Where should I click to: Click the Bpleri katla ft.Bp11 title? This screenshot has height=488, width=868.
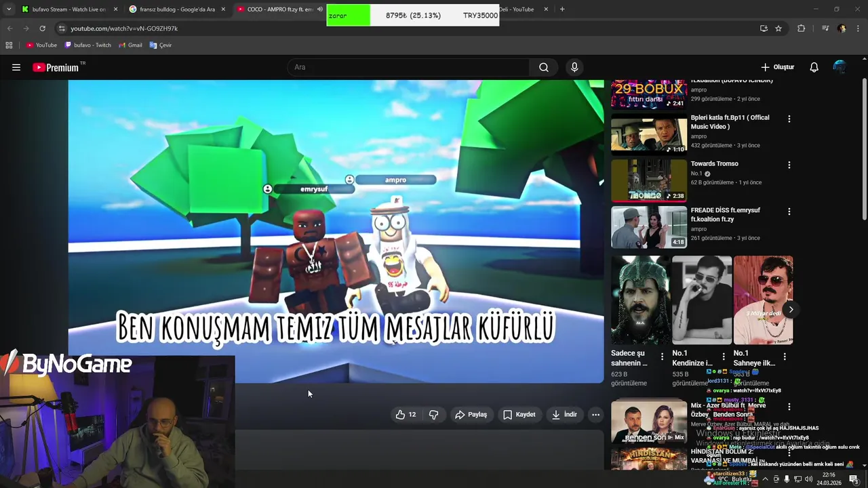pyautogui.click(x=730, y=122)
